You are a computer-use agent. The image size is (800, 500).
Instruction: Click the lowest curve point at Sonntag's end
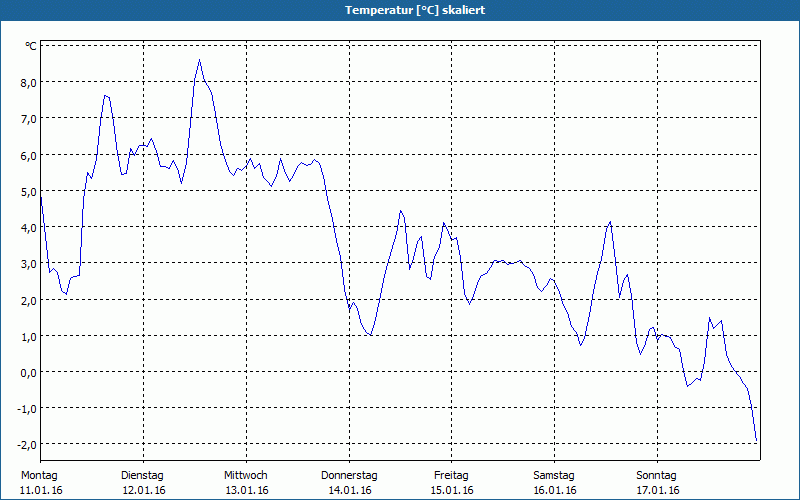(x=757, y=441)
